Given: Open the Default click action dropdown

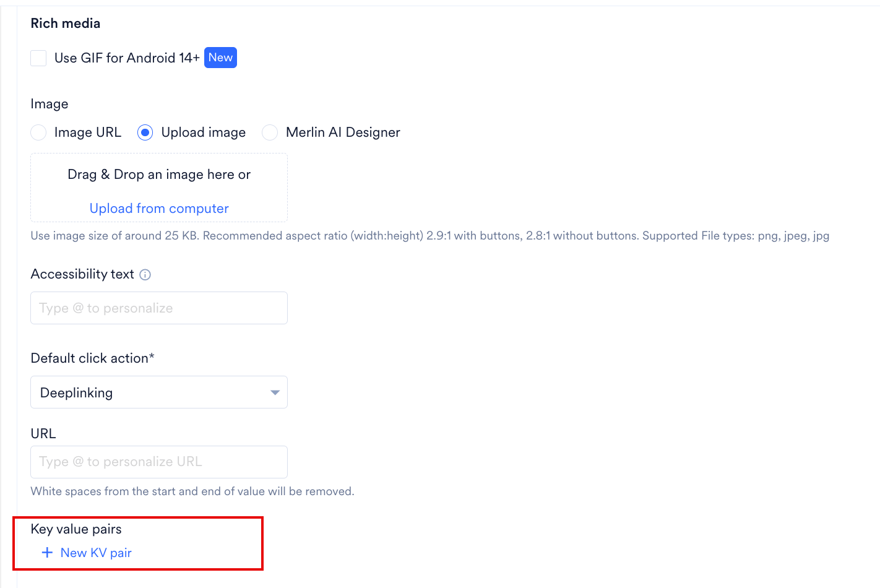Looking at the screenshot, I should click(159, 392).
